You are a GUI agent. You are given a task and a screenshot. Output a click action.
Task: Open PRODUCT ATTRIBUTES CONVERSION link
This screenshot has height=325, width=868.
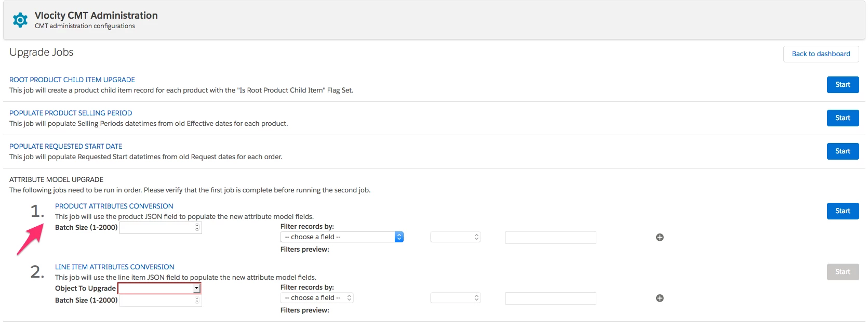[x=114, y=206]
